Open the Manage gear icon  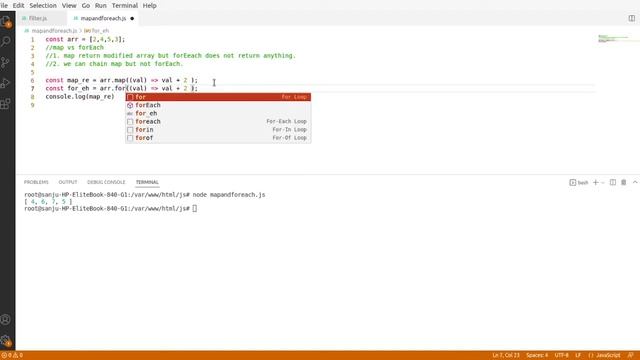pos(5,340)
